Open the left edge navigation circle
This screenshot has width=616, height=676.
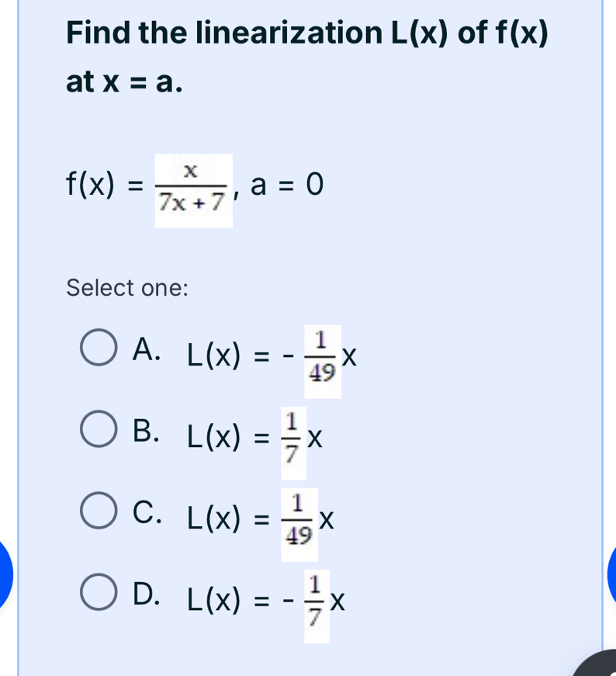pyautogui.click(x=4, y=574)
